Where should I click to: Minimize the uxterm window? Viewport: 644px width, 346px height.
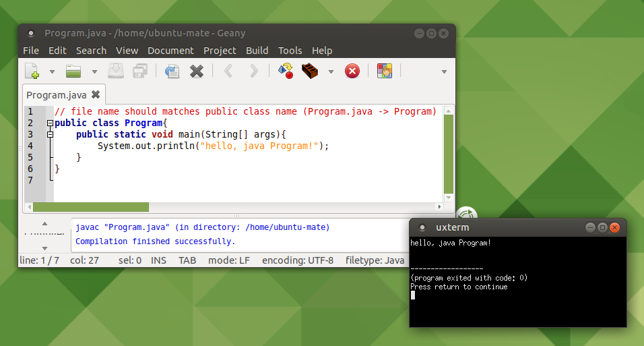(x=590, y=227)
